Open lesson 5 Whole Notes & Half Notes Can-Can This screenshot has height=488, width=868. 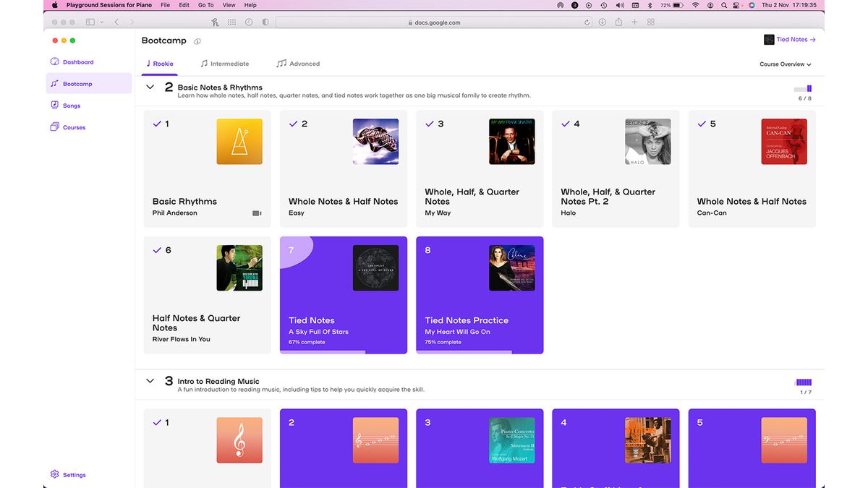click(x=752, y=168)
